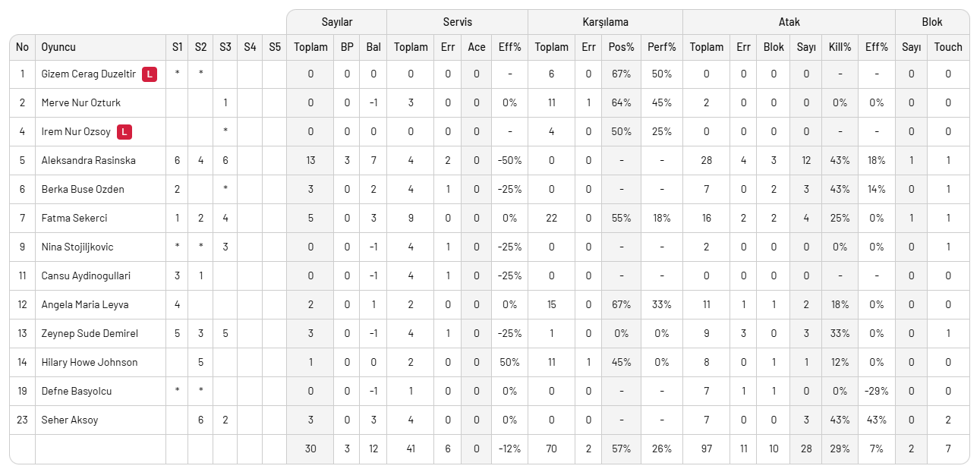The height and width of the screenshot is (469, 980).
Task: Select the Karşılama group header
Action: coord(605,22)
